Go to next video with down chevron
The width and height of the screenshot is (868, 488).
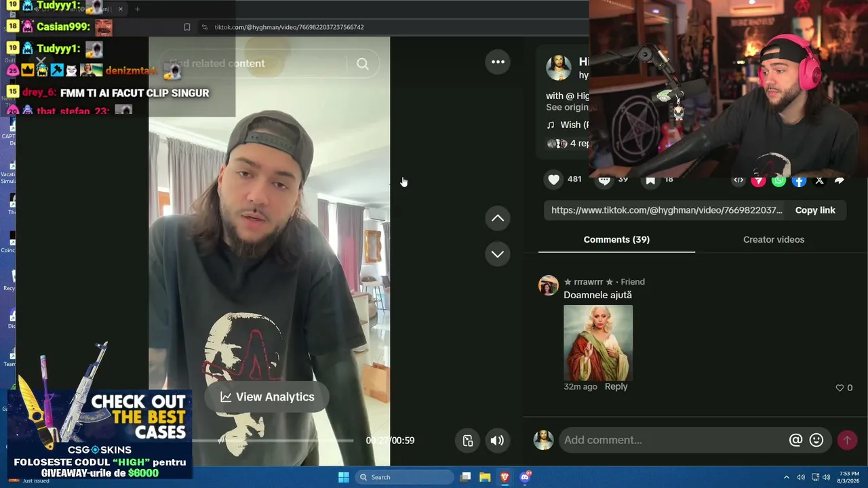click(498, 254)
